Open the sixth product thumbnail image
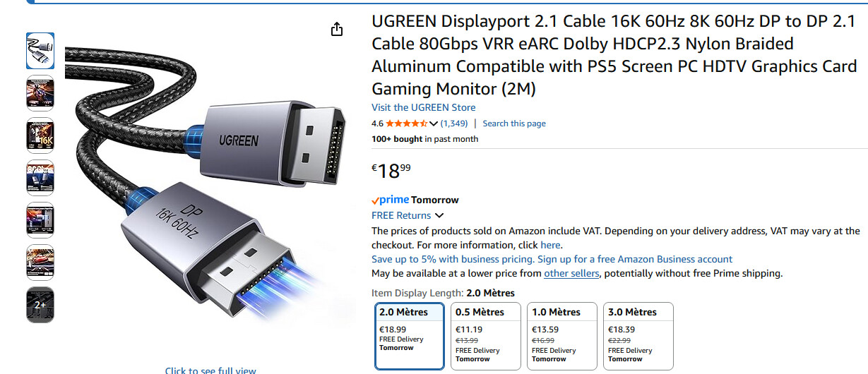 (40, 263)
